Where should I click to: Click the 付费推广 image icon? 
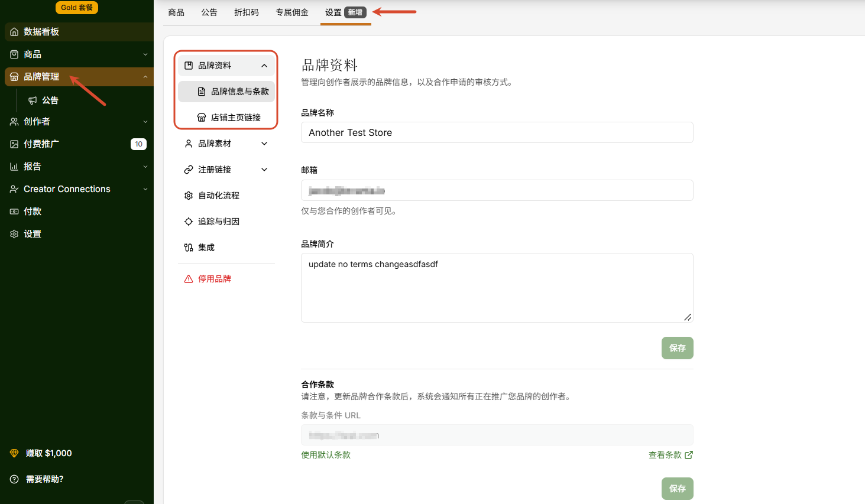pos(14,144)
